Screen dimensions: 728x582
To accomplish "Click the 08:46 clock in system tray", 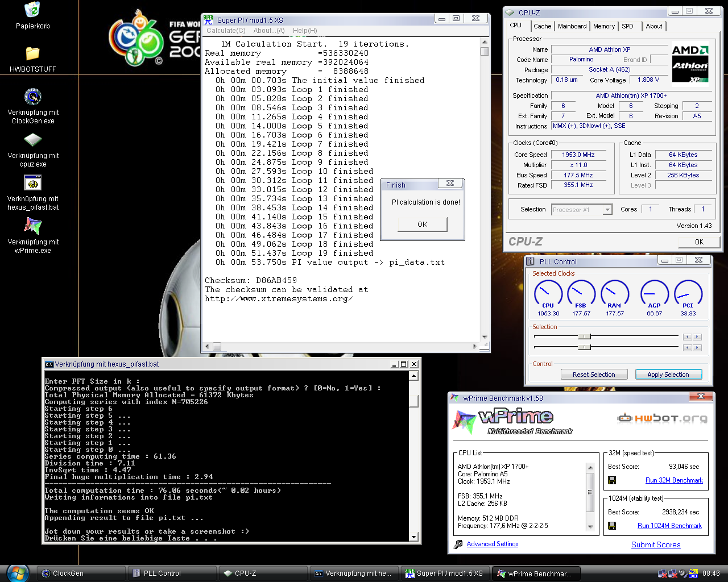I will coord(711,573).
